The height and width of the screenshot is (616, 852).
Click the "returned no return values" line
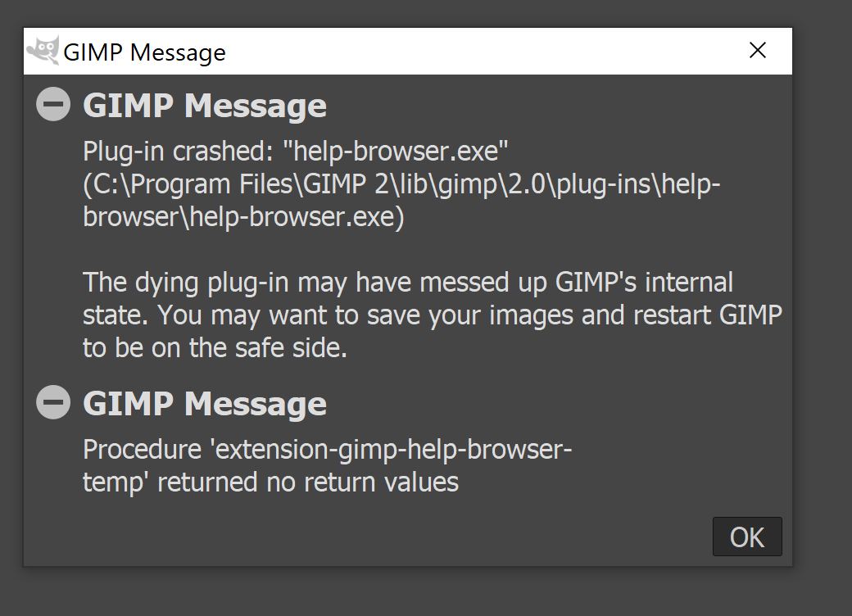tap(270, 482)
